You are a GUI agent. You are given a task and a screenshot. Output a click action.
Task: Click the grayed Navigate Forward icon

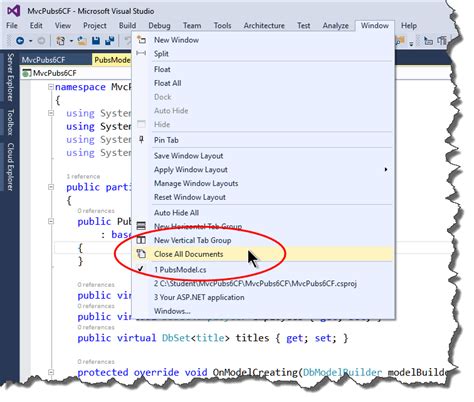tap(41, 41)
